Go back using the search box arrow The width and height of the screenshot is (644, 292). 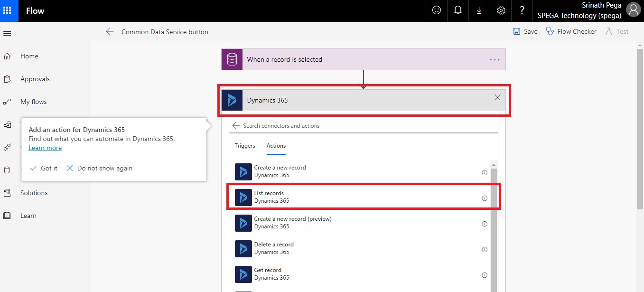point(236,126)
